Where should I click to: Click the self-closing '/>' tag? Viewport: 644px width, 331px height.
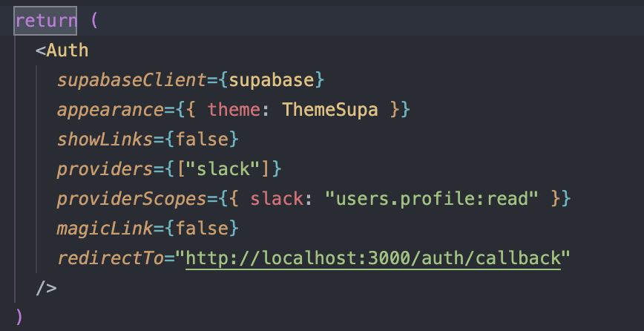click(46, 288)
